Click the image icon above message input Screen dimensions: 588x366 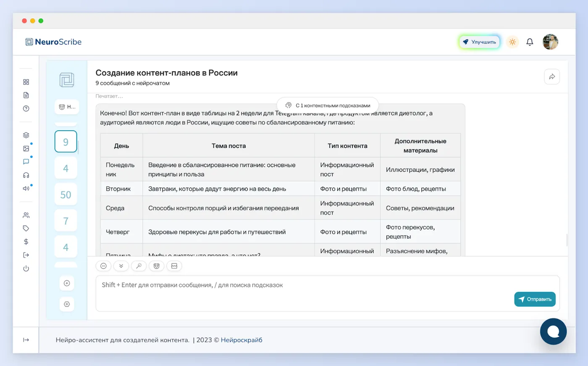174,266
